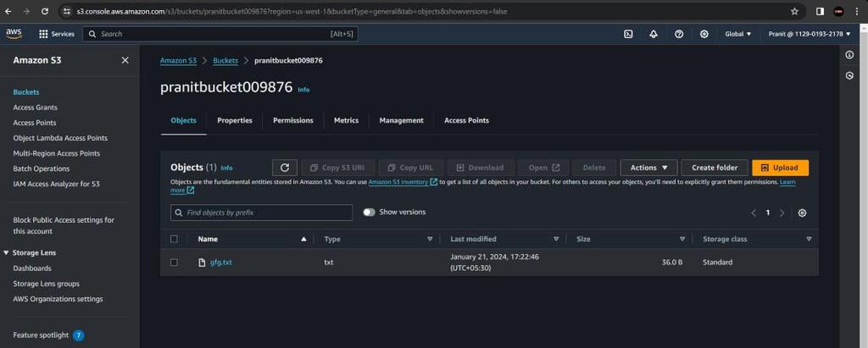
Task: Open Object Lambda Access Points
Action: click(60, 138)
